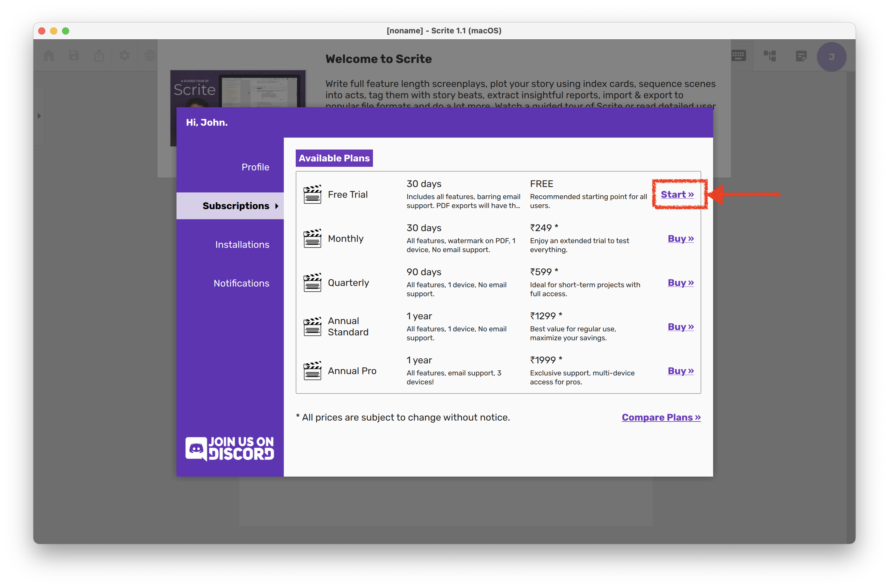Click the 90 days duration text
This screenshot has width=889, height=588.
(424, 272)
